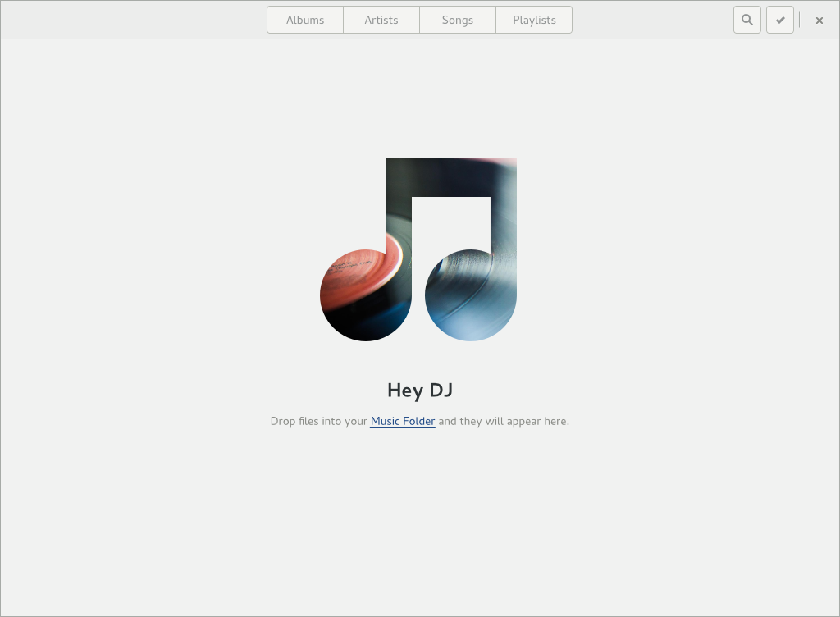Switch to the Playlists tab
The height and width of the screenshot is (617, 840).
click(x=534, y=20)
